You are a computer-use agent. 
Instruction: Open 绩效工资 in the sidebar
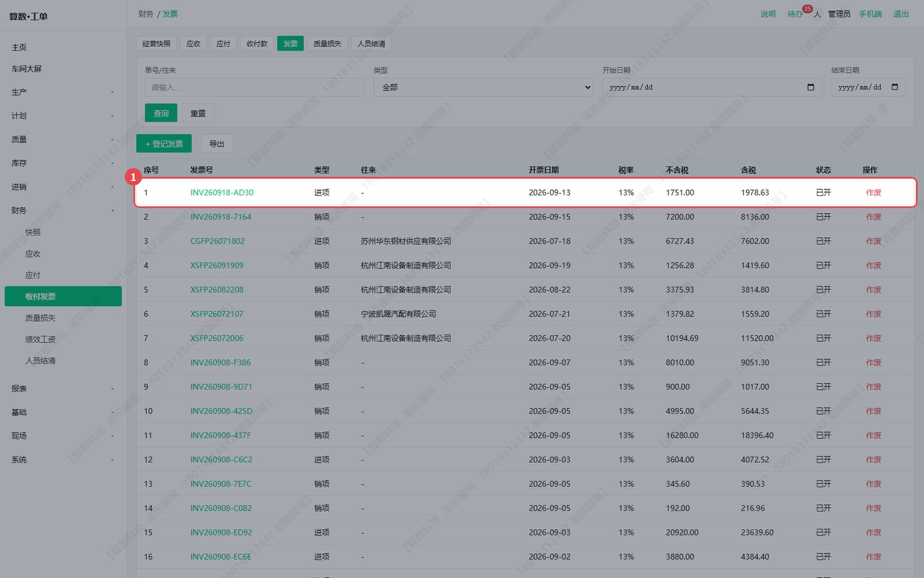pos(63,340)
